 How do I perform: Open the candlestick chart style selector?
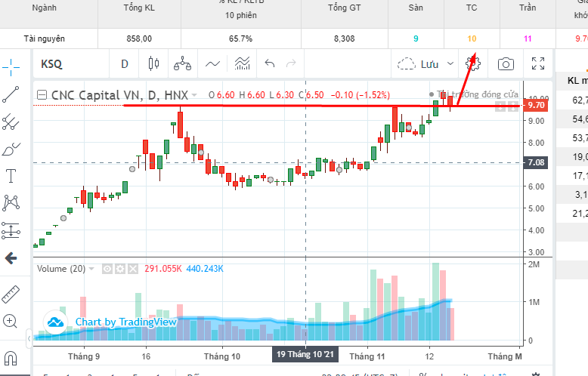point(153,63)
